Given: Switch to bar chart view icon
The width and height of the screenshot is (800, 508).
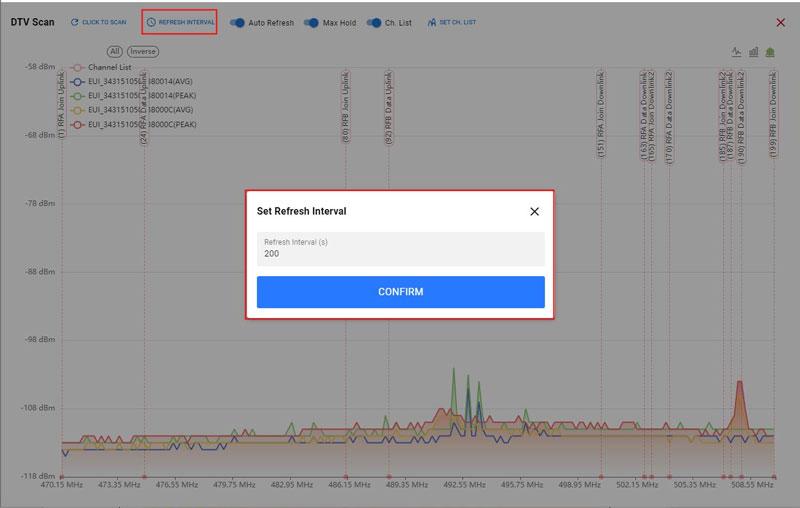Looking at the screenshot, I should [x=754, y=52].
